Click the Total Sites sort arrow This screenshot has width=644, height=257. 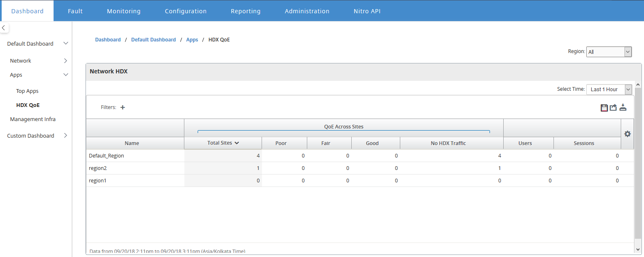point(237,143)
